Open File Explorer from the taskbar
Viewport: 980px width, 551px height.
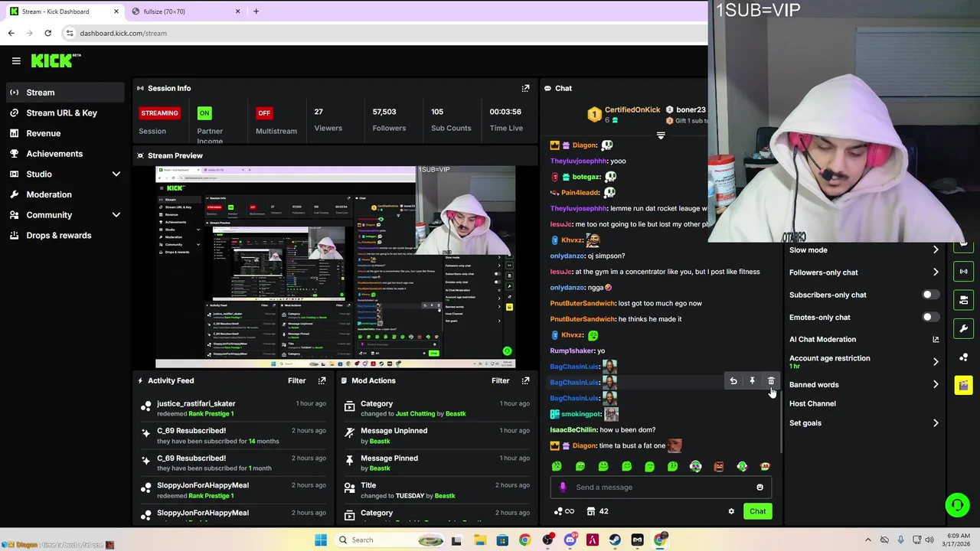[479, 540]
